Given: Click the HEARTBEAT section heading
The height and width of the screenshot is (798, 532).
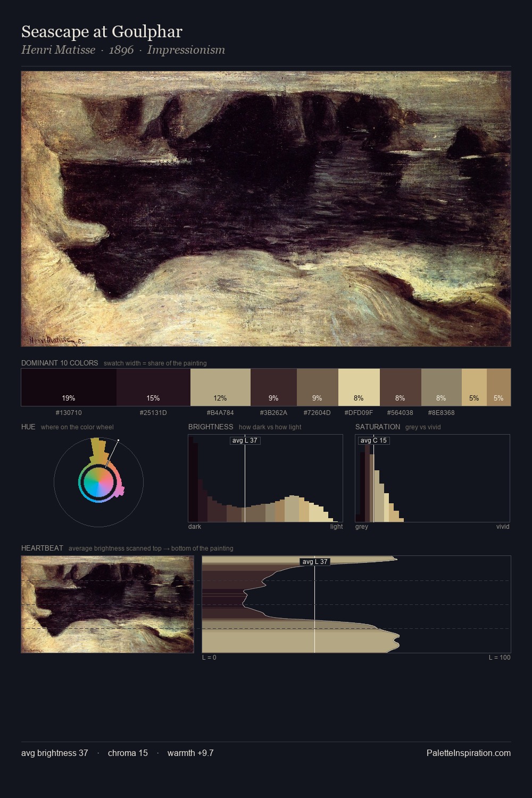Looking at the screenshot, I should point(42,548).
